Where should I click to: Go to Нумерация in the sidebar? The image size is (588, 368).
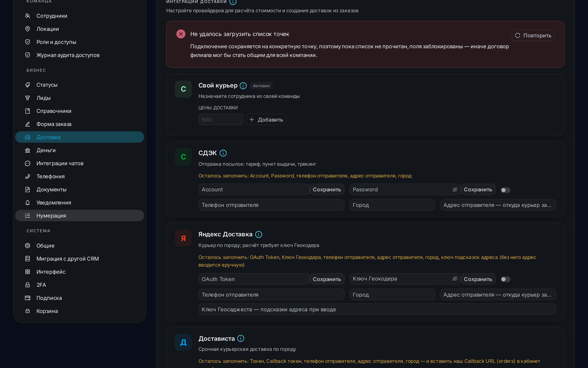[79, 216]
